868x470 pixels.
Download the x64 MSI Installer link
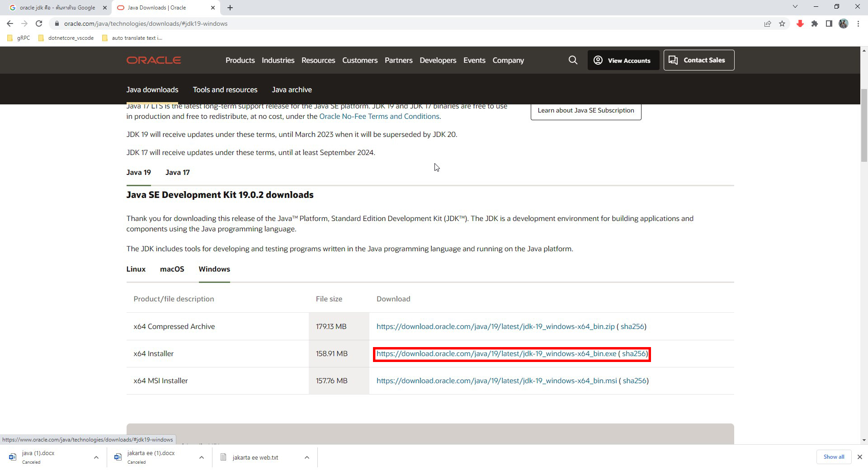[x=497, y=381]
